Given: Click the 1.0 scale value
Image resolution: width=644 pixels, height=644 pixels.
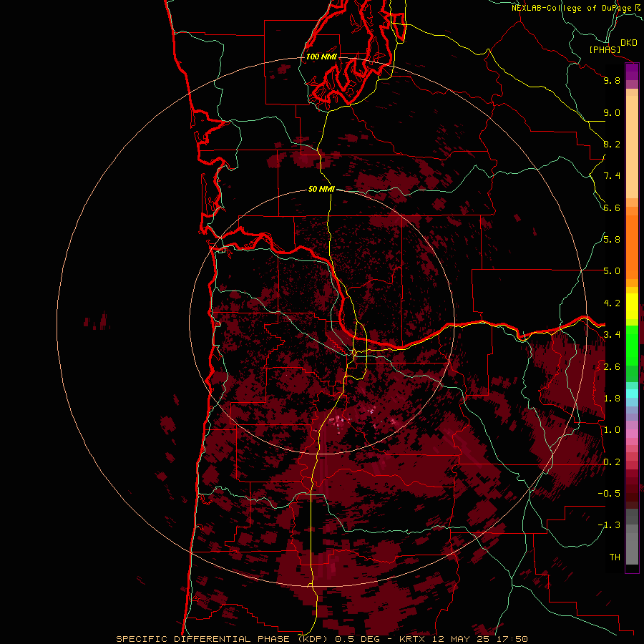Looking at the screenshot, I should click(x=612, y=430).
